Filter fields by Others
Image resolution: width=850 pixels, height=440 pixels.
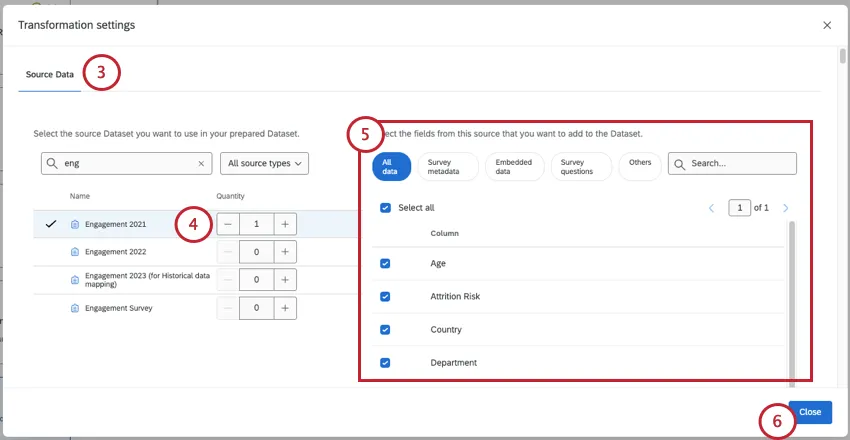tap(640, 166)
